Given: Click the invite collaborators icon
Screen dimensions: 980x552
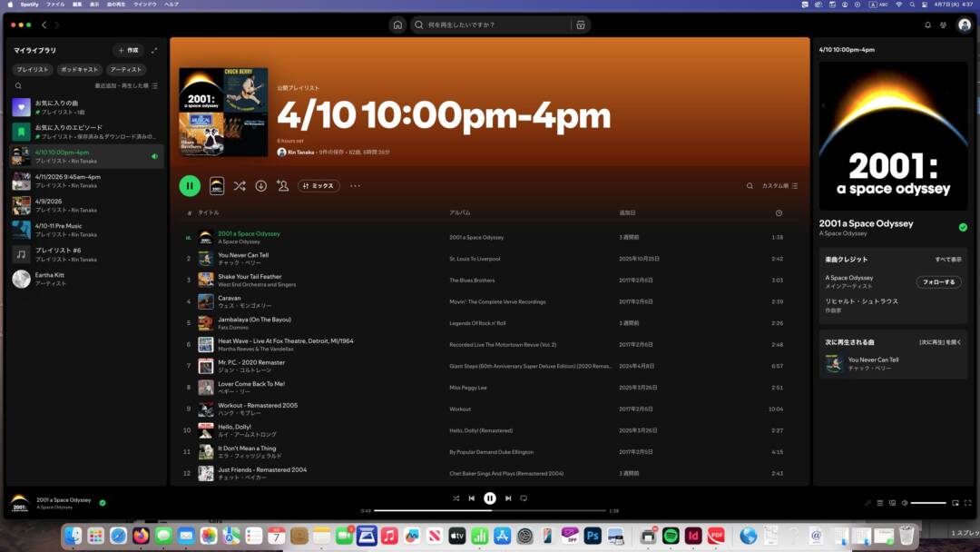Looking at the screenshot, I should tap(283, 185).
